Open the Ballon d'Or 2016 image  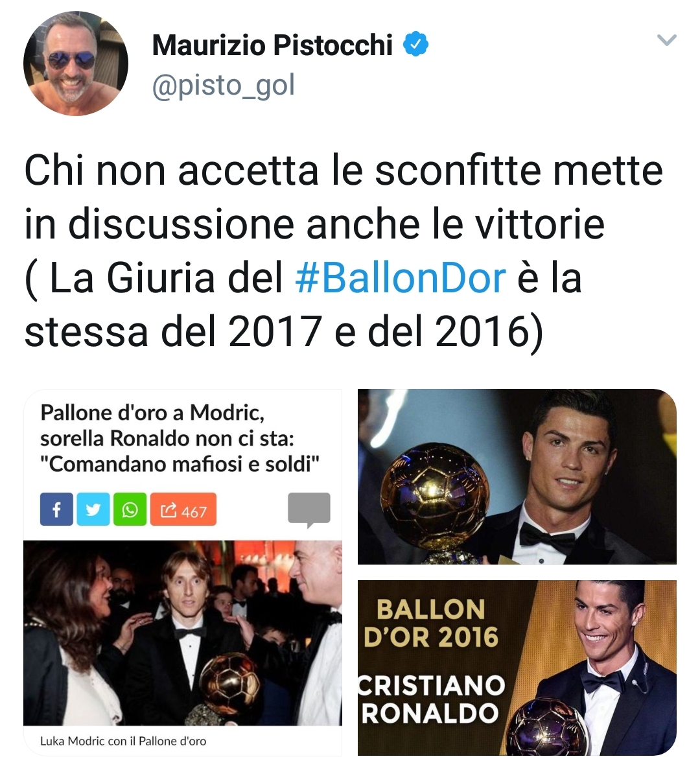(517, 668)
